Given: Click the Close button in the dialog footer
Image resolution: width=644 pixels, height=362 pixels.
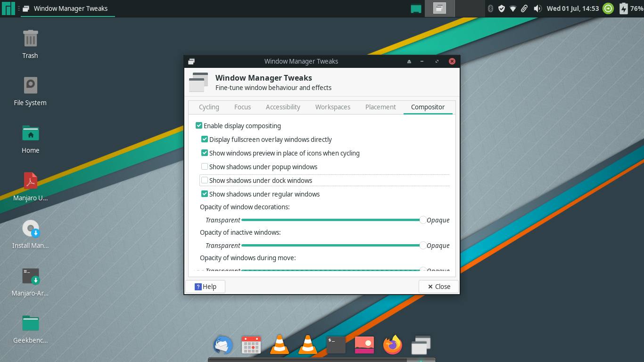Looking at the screenshot, I should click(x=438, y=287).
